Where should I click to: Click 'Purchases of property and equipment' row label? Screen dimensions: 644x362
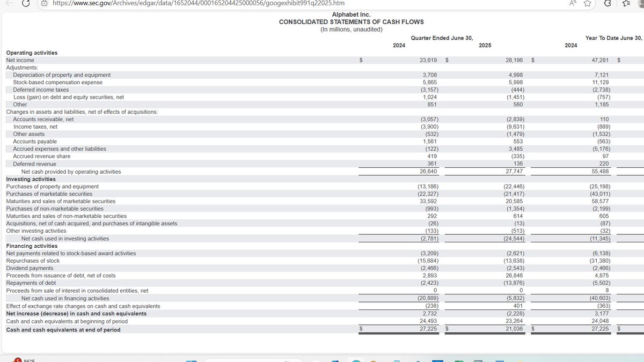[52, 187]
